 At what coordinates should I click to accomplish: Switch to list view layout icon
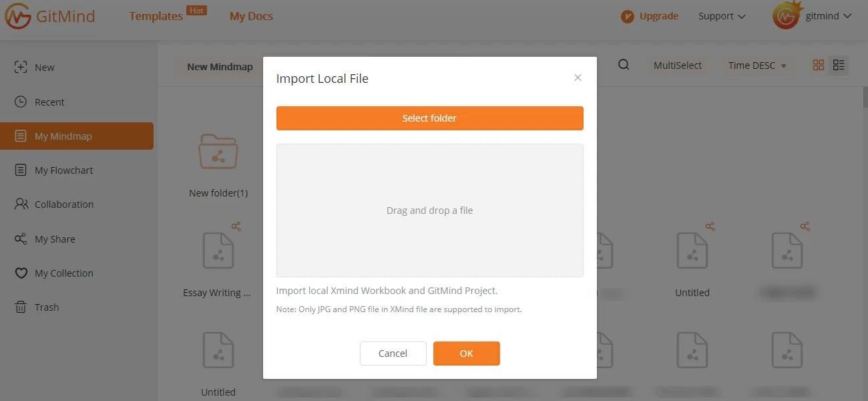coord(839,65)
